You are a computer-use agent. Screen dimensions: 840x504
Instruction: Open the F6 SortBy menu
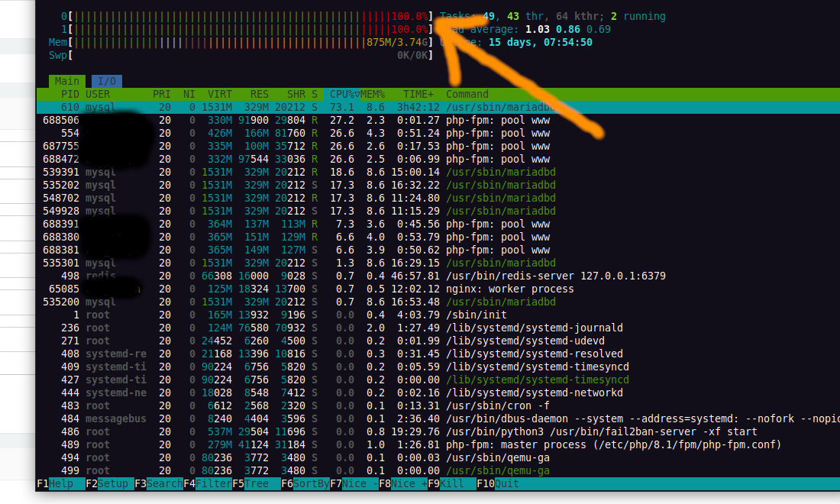305,483
